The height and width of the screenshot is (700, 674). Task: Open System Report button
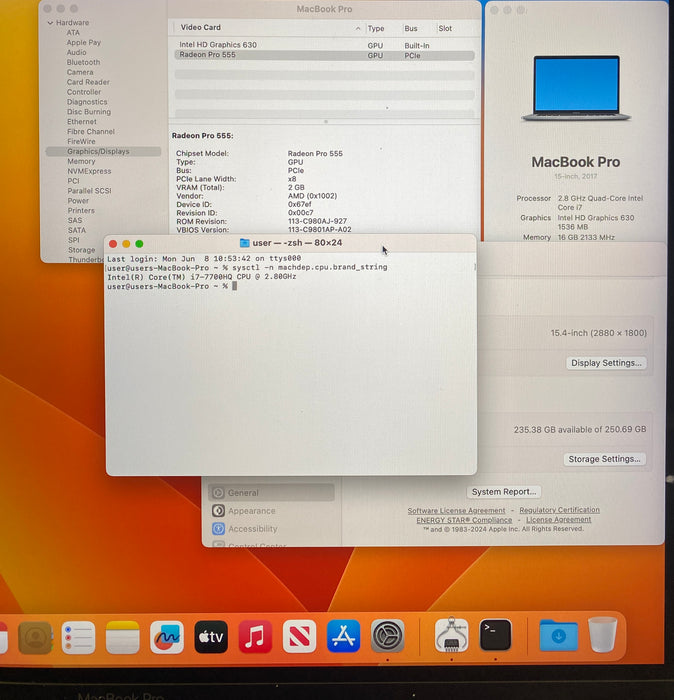[x=504, y=492]
